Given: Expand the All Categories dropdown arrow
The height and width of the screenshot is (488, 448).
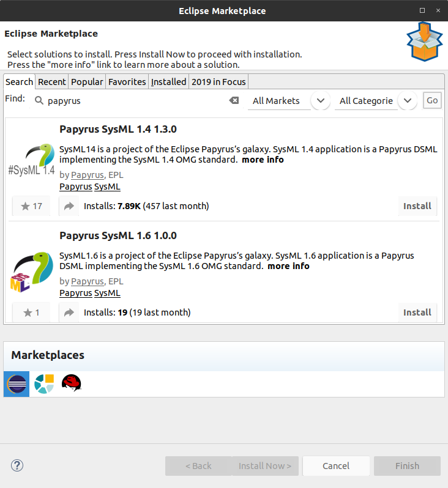Looking at the screenshot, I should 408,100.
